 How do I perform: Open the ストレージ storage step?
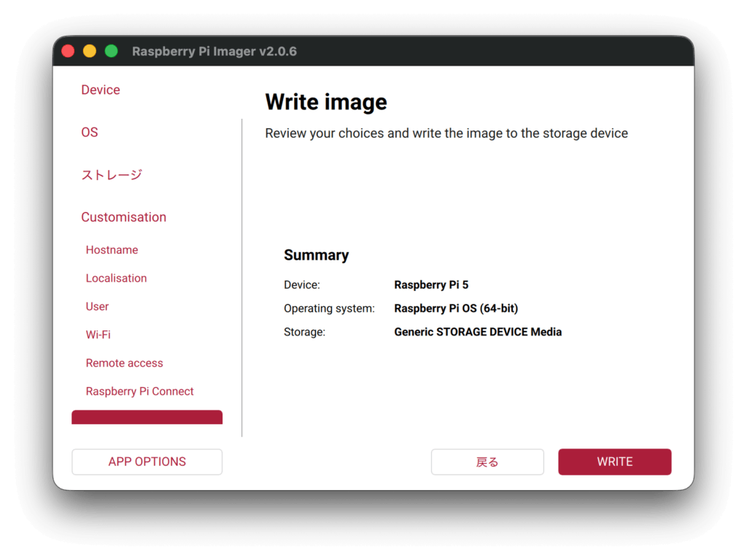112,175
